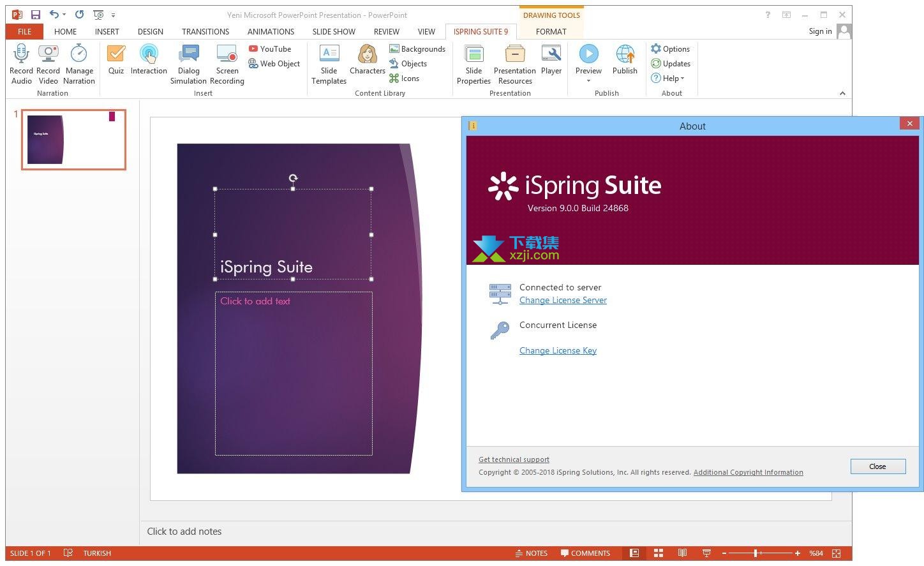This screenshot has height=566, width=924.
Task: Click Change License Key link
Action: coord(558,350)
